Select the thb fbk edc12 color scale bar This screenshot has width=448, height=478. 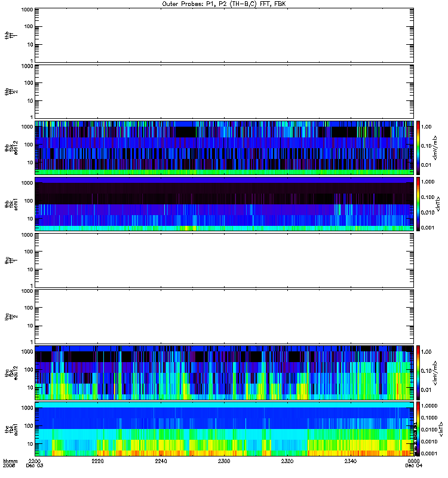pyautogui.click(x=418, y=148)
